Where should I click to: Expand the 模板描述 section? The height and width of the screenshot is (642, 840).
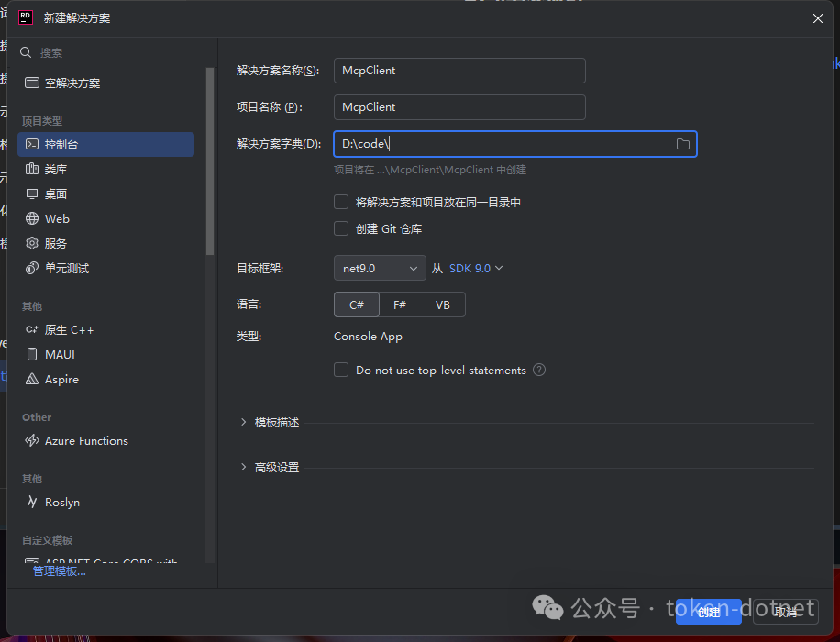(275, 422)
